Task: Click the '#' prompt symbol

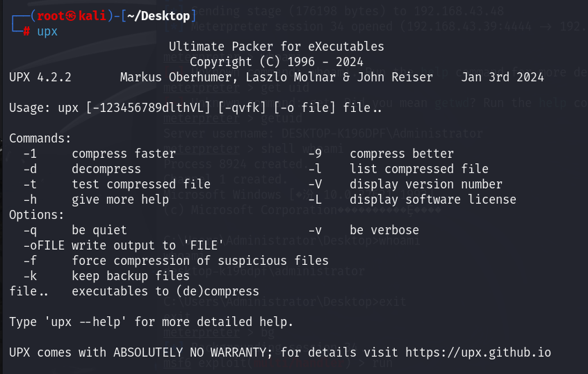Action: tap(25, 33)
